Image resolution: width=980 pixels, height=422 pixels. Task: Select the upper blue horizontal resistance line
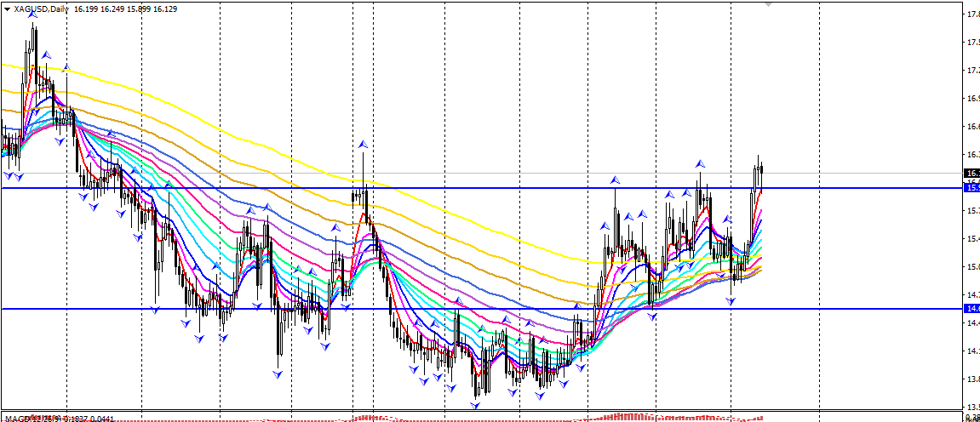pyautogui.click(x=481, y=188)
